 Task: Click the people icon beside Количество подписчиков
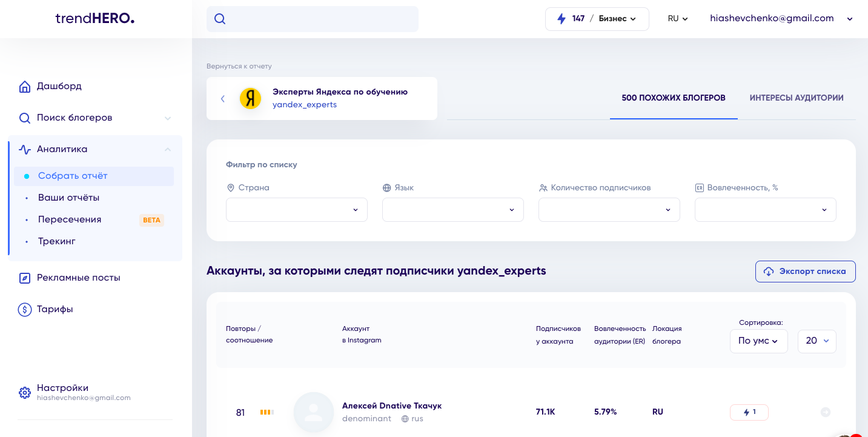543,188
